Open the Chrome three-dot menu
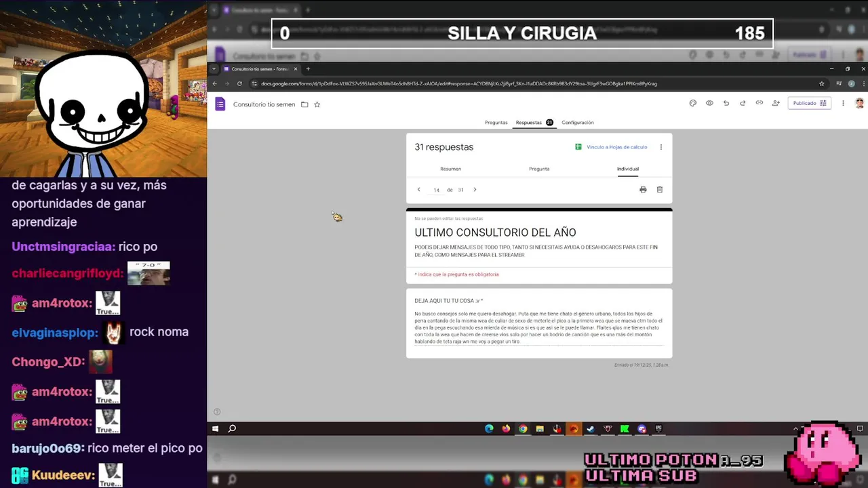The height and width of the screenshot is (488, 868). [x=863, y=83]
